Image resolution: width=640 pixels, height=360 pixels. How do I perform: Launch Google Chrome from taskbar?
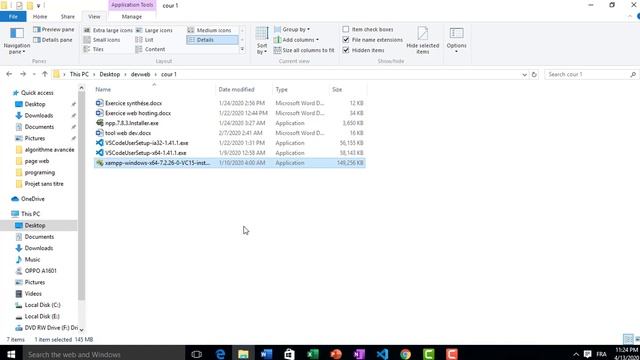coord(405,354)
